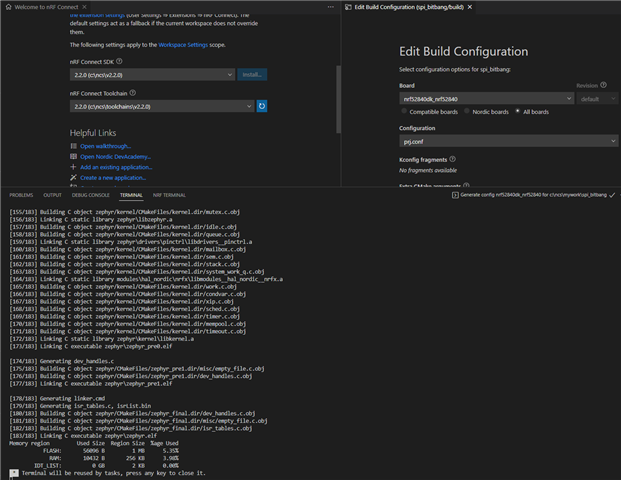Select the Nordic boards radio button

pyautogui.click(x=467, y=111)
